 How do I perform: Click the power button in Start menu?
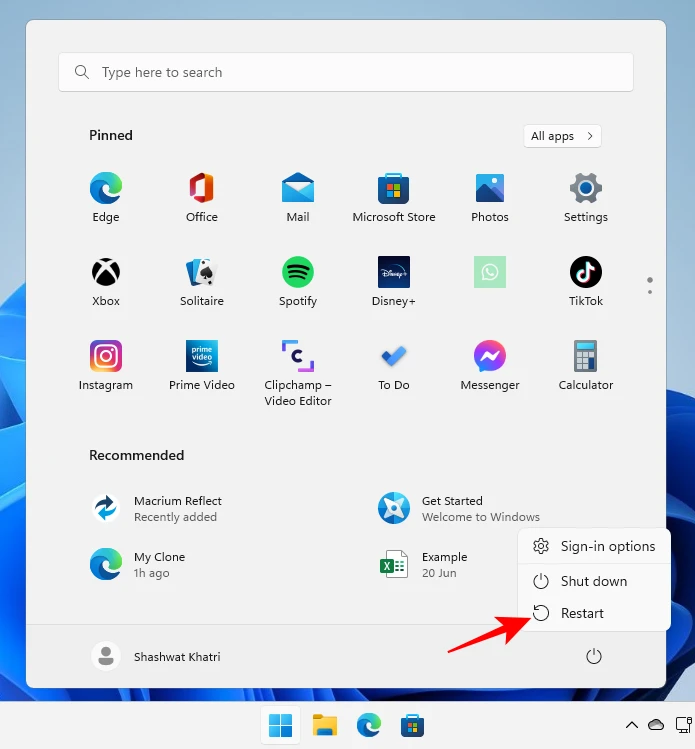coord(593,657)
